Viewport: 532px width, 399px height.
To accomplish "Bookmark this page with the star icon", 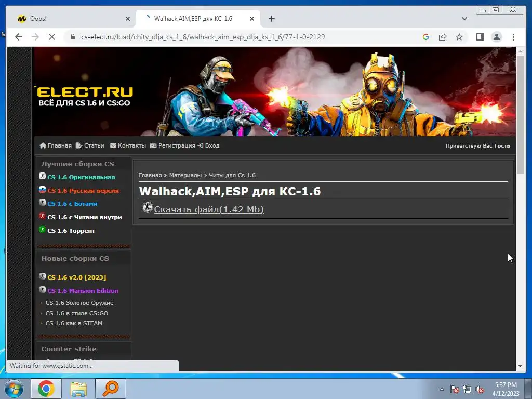I will [x=459, y=37].
